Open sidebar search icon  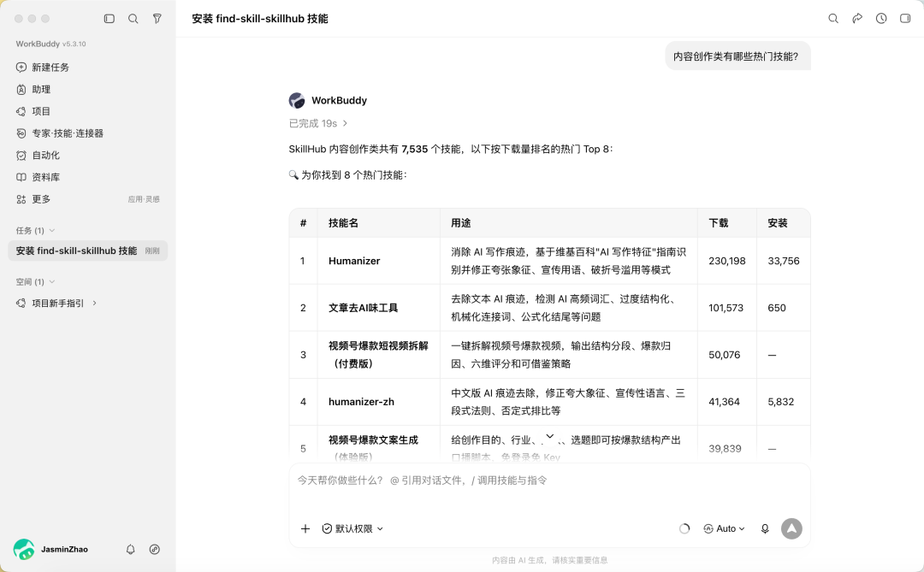click(x=133, y=19)
